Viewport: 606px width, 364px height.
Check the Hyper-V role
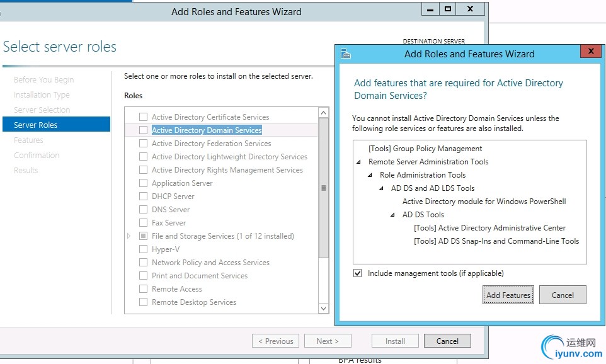[x=144, y=249]
